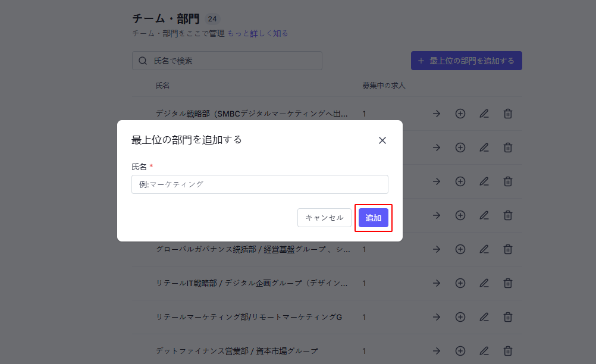Edit the リテールマーケティング部 row via pencil
Screen dimensions: 596x364
[484, 317]
